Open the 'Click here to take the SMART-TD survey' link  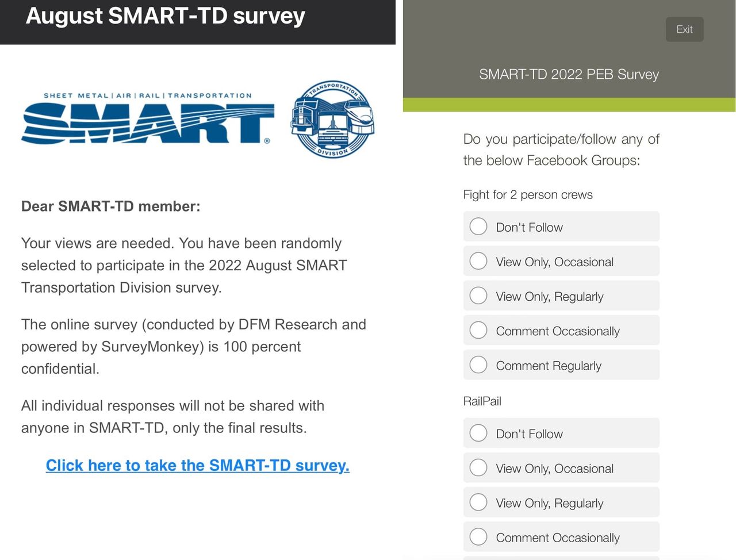pos(197,465)
